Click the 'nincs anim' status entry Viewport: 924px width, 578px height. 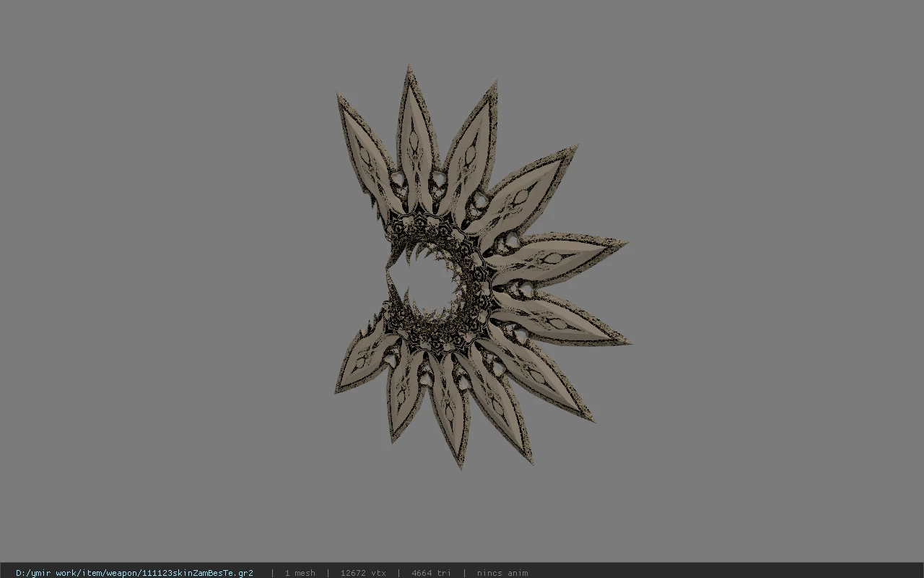tap(502, 573)
